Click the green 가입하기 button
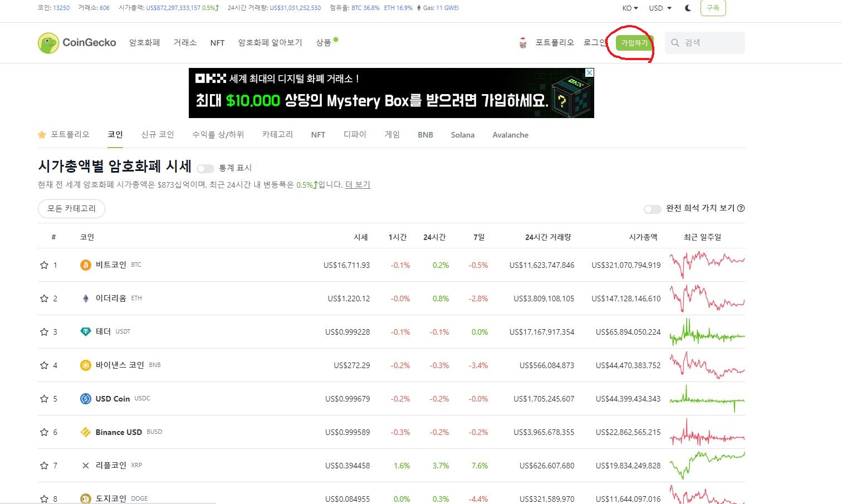 (x=634, y=43)
